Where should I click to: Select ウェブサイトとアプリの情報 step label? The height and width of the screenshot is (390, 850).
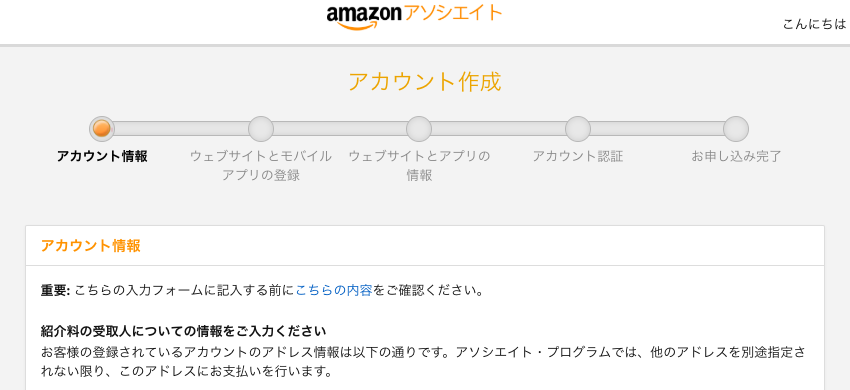[x=419, y=166]
